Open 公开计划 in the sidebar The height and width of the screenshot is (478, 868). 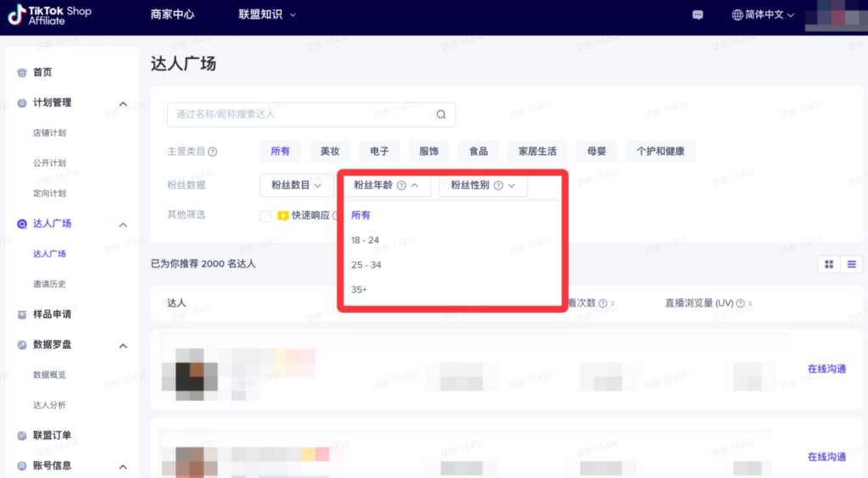(x=49, y=164)
